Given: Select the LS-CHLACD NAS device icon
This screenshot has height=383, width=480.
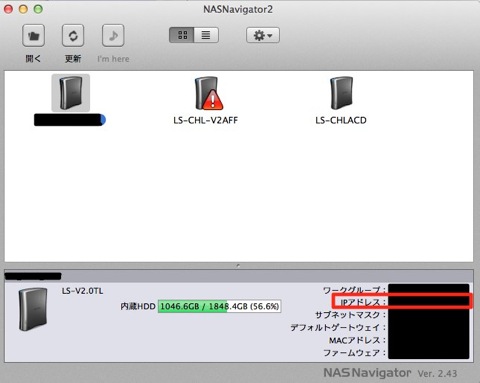Looking at the screenshot, I should [x=341, y=93].
